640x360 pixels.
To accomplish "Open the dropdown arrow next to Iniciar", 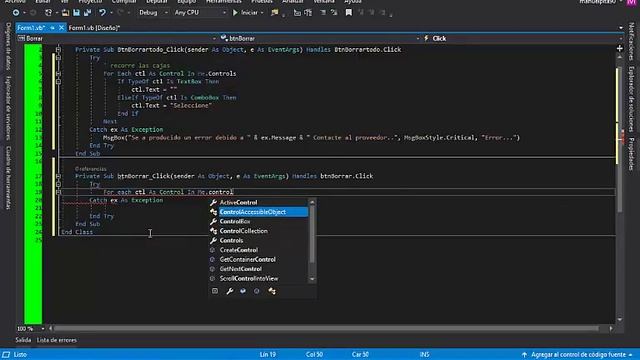I will [x=262, y=13].
